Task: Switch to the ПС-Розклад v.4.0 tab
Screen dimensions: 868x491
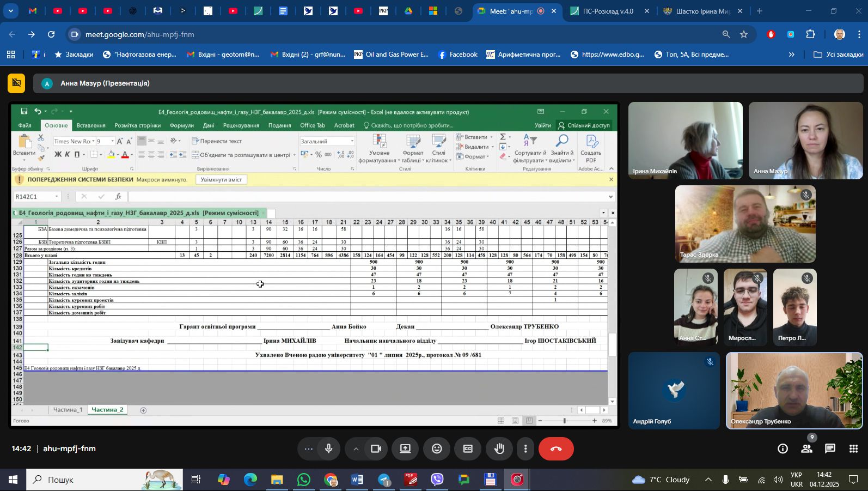Action: click(x=608, y=11)
